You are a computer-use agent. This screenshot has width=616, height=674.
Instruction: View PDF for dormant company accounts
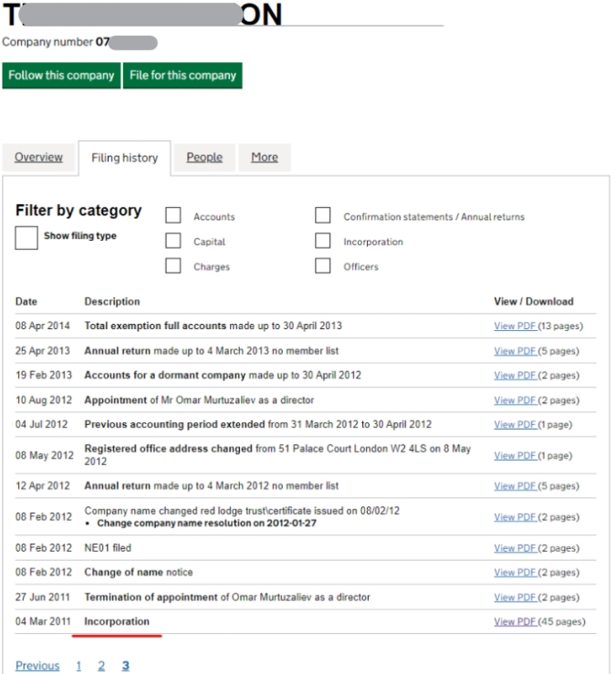coord(516,376)
